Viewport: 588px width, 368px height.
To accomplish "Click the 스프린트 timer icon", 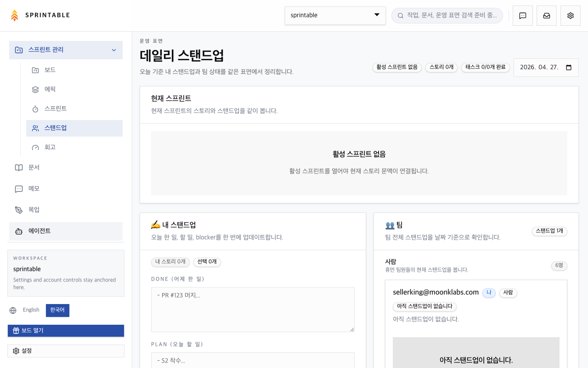I will (x=35, y=109).
